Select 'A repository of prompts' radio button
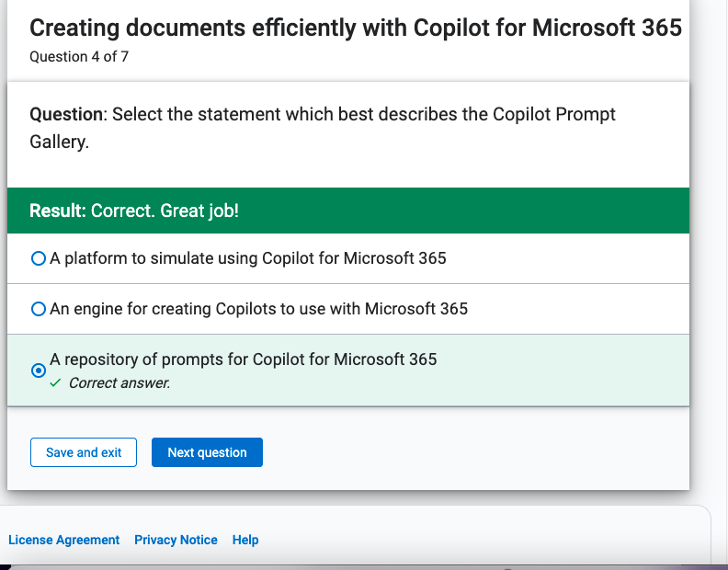 (39, 370)
